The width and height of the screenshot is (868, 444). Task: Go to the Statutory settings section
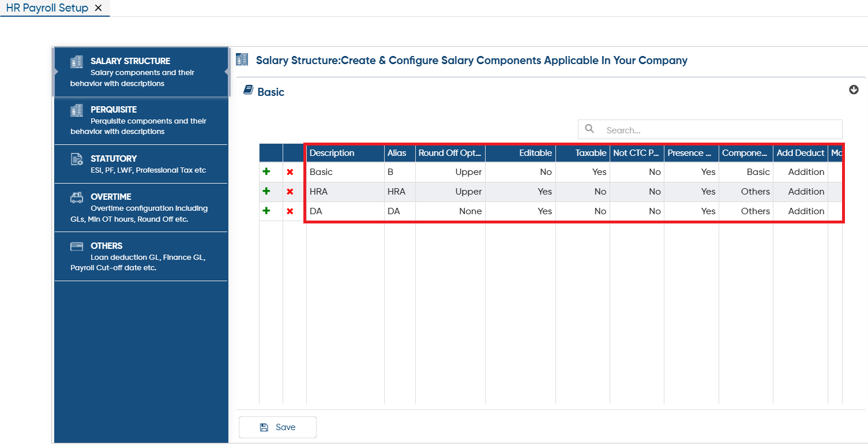tap(141, 164)
